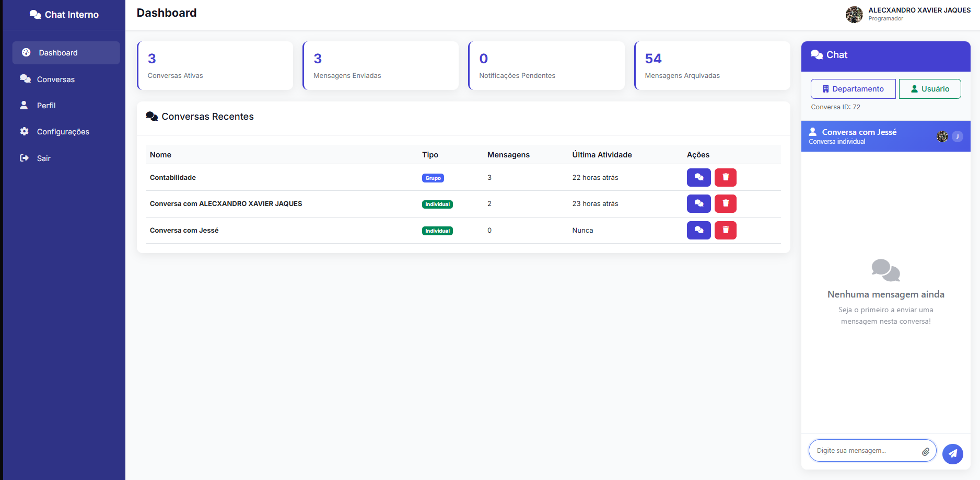Delete conversation with ALECXANDRO XAVIER JAQUES

point(725,204)
